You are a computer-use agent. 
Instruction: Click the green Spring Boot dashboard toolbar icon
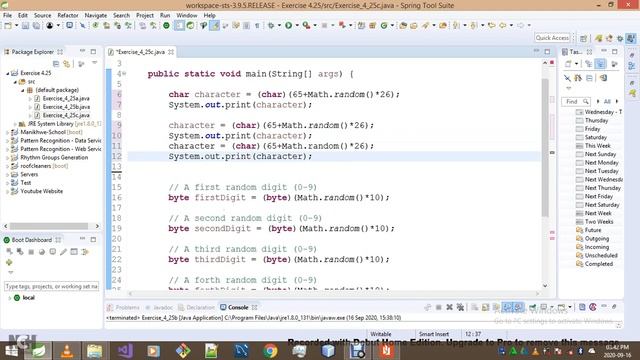[x=166, y=25]
